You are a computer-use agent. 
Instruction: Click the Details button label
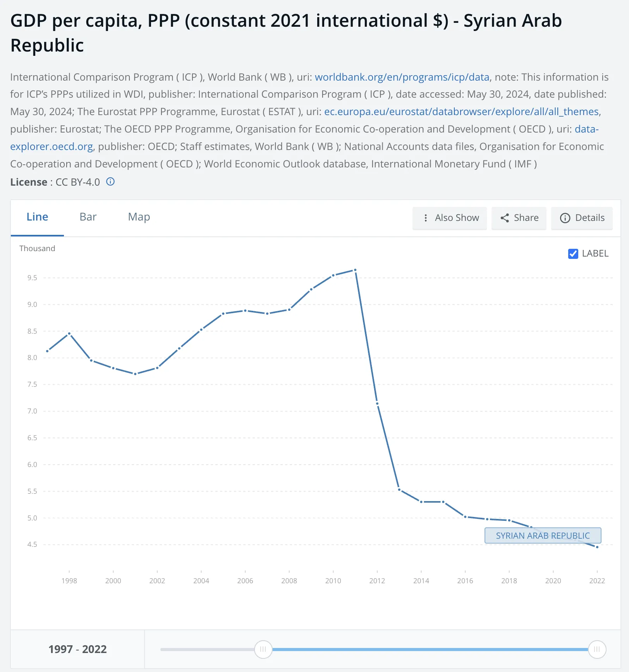click(x=589, y=218)
